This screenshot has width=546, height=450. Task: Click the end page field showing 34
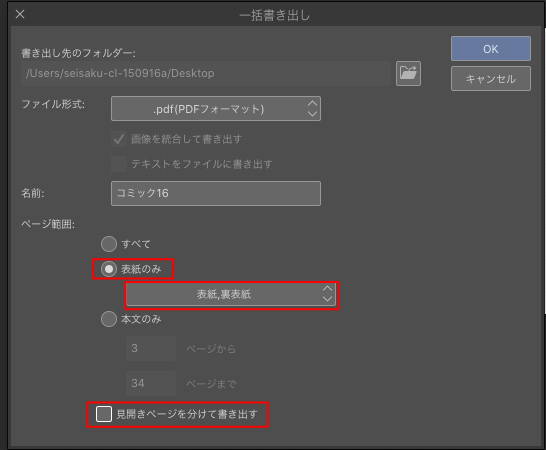pos(151,383)
